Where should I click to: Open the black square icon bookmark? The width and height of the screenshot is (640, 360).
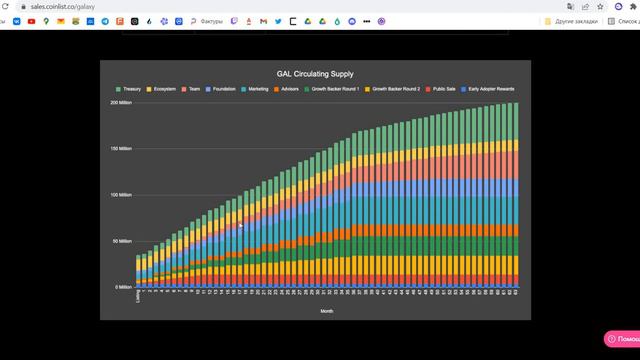tap(134, 21)
